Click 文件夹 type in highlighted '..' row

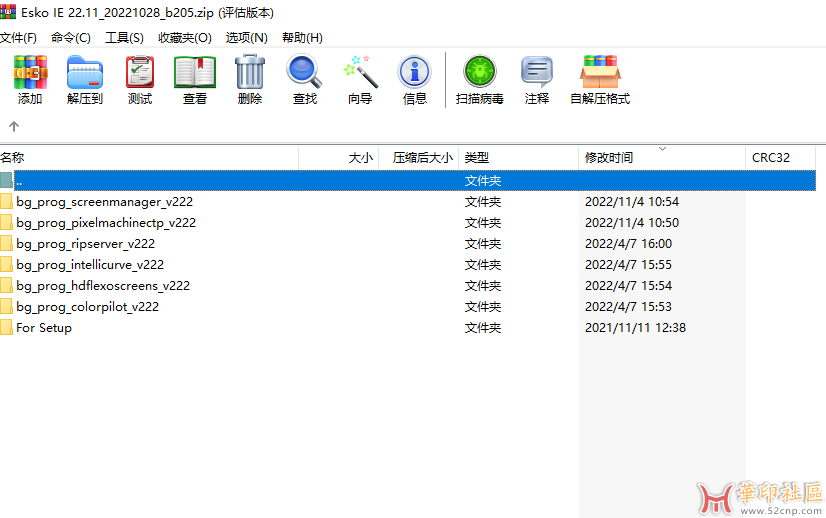(483, 181)
